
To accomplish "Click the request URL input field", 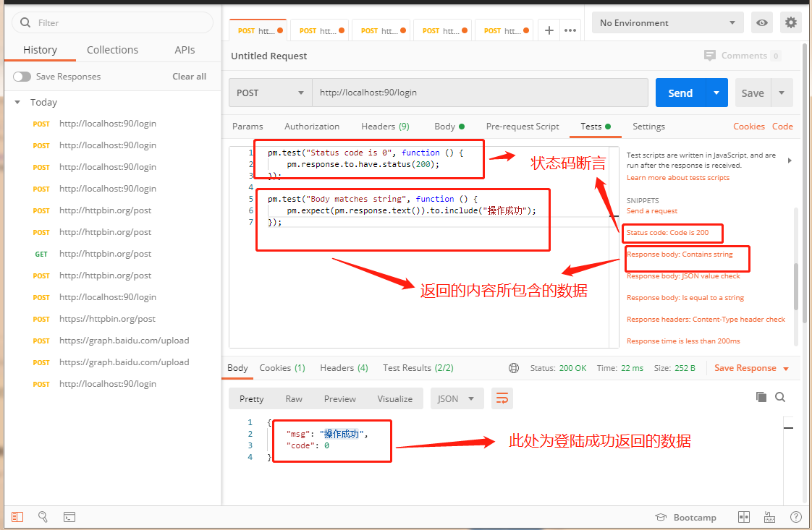I will pyautogui.click(x=480, y=93).
